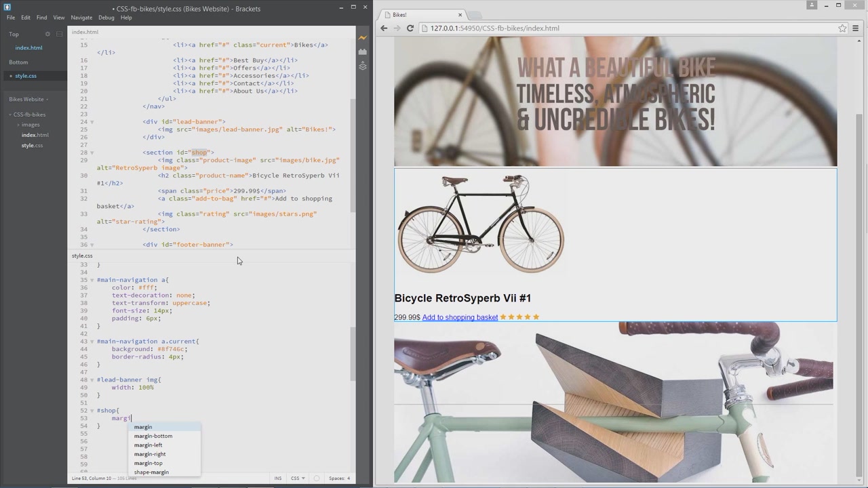Open the Bikes Website project dropdown
Image resolution: width=868 pixels, height=488 pixels.
coord(29,99)
